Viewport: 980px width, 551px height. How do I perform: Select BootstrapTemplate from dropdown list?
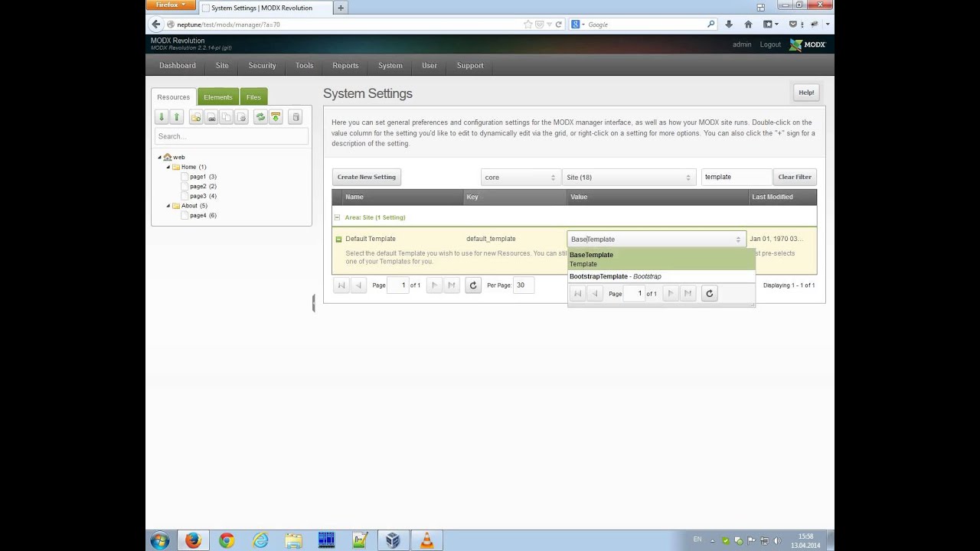(661, 276)
